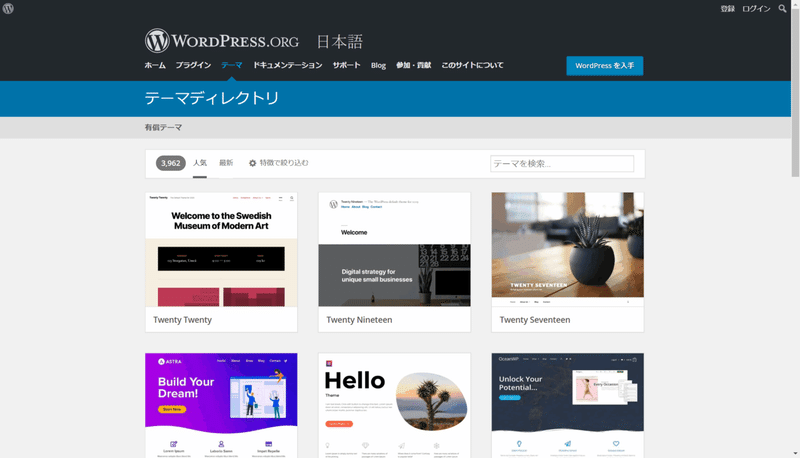Open OceanWP theme thumbnail
This screenshot has height=458, width=800.
567,405
